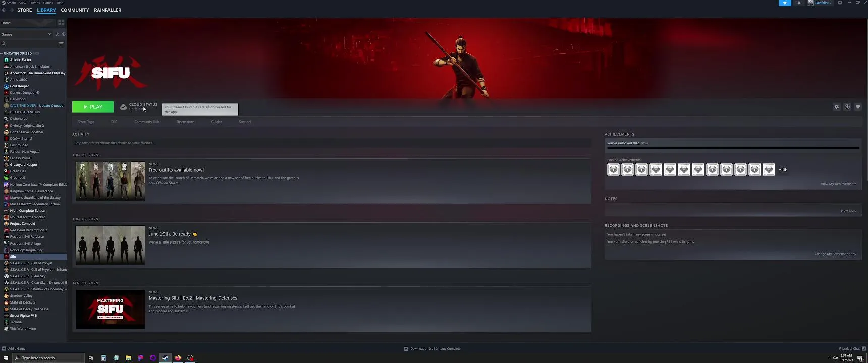Create a New Note

tap(848, 210)
